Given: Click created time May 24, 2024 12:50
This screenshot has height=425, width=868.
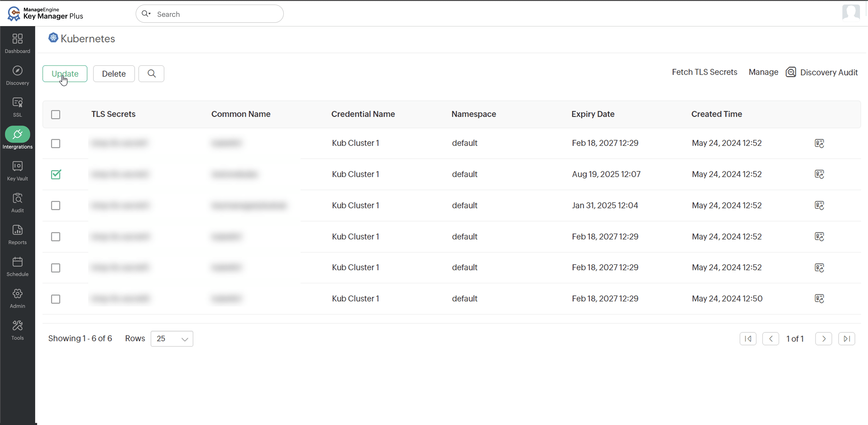Looking at the screenshot, I should 727,299.
